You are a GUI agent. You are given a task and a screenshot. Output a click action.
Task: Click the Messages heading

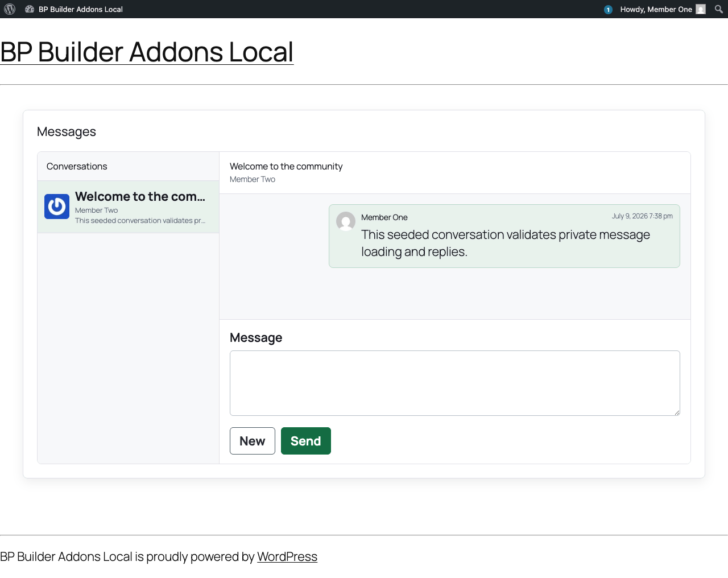tap(67, 131)
